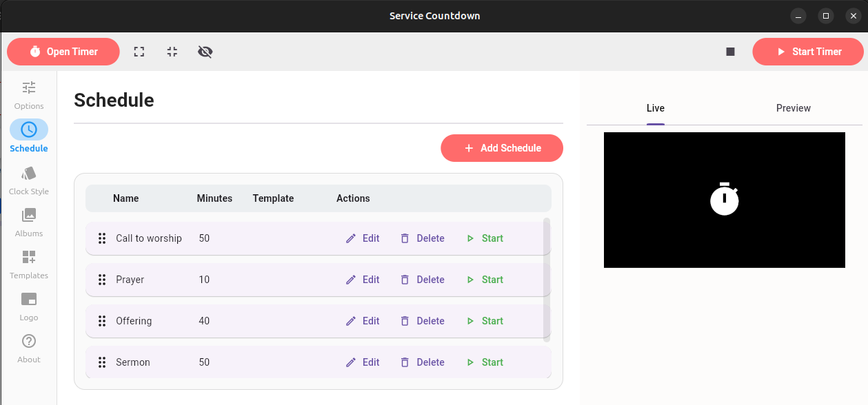This screenshot has height=405, width=868.
Task: Open the About help icon
Action: tap(28, 342)
